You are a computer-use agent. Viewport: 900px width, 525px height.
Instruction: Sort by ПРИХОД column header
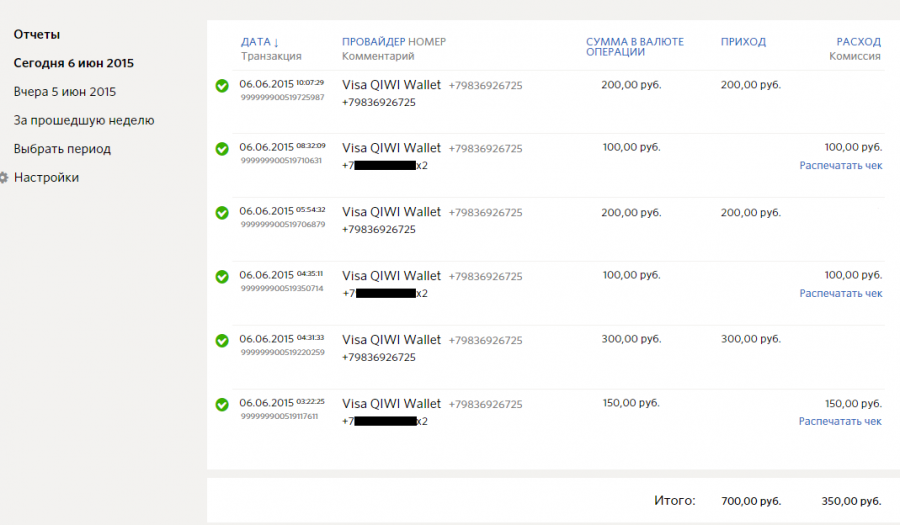pyautogui.click(x=743, y=42)
